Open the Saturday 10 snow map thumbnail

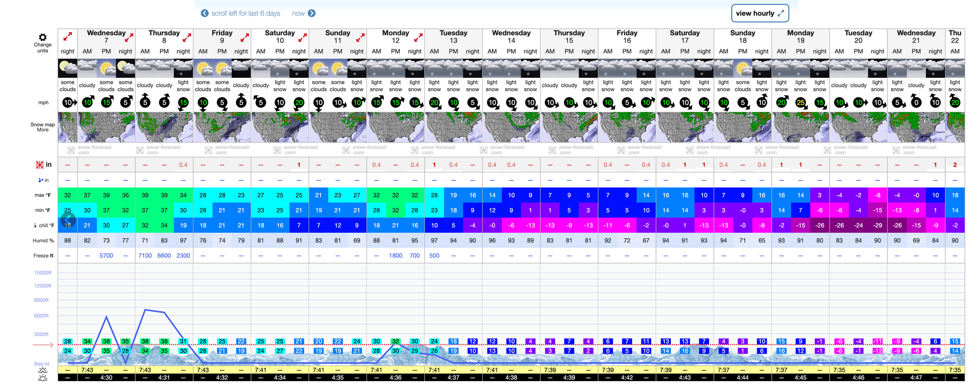point(280,127)
